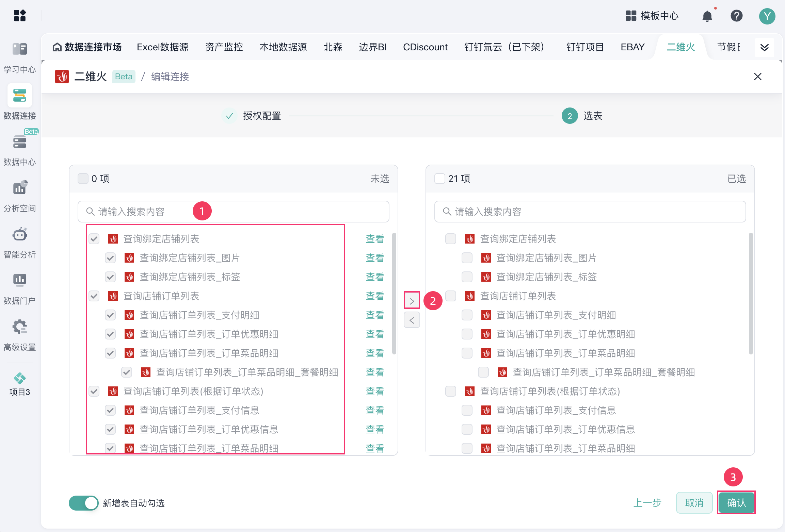785x532 pixels.
Task: Open the Y user avatar menu
Action: tap(767, 16)
